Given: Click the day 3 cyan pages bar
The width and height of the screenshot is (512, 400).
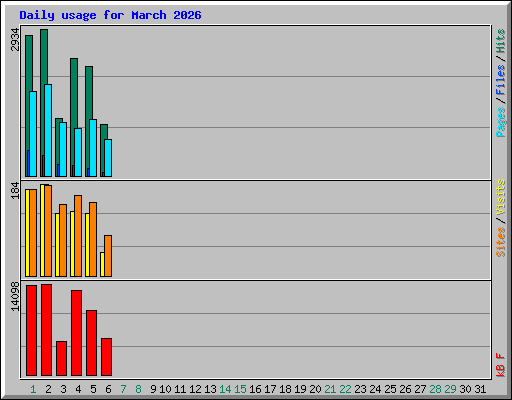Looking at the screenshot, I should click(x=63, y=149).
